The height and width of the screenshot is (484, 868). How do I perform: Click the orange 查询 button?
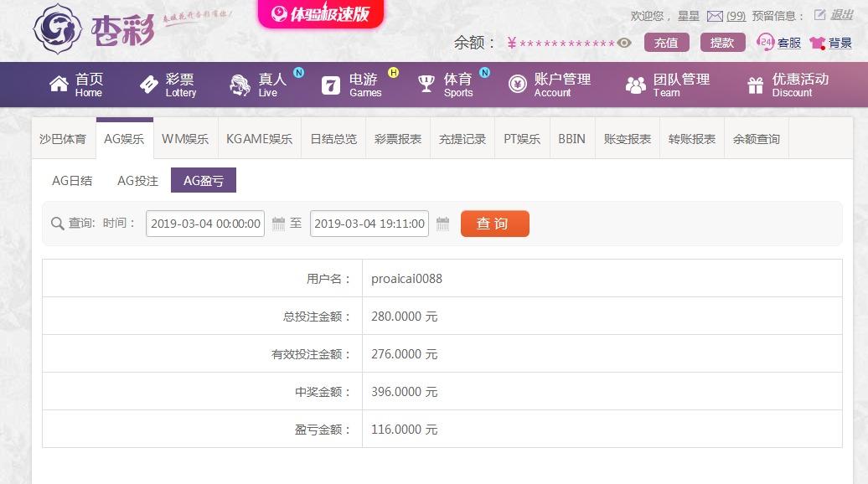(x=495, y=224)
